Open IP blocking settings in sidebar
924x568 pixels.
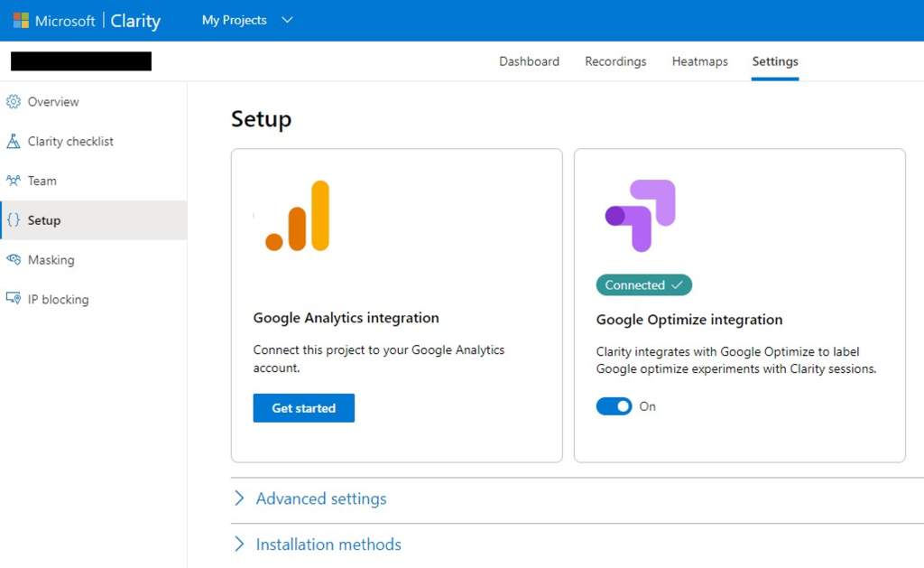point(94,299)
